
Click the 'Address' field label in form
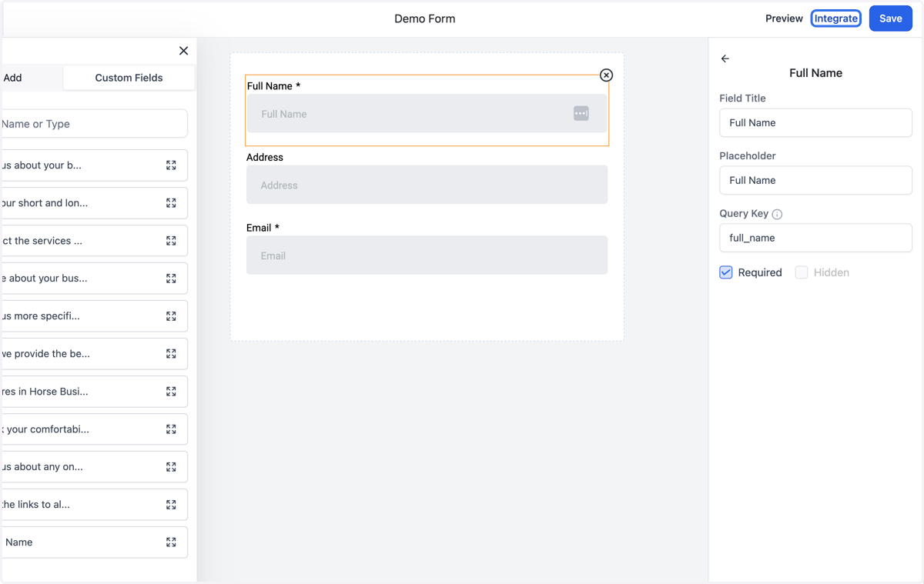pyautogui.click(x=265, y=157)
